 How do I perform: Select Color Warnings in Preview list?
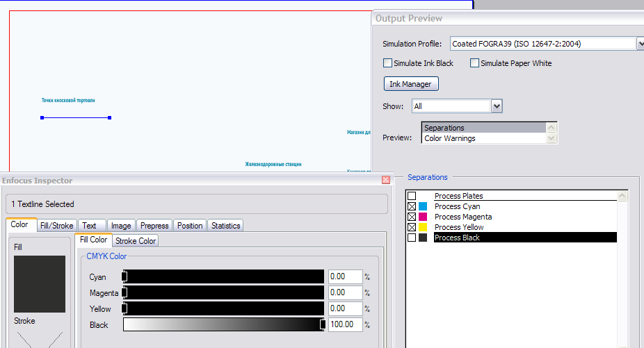click(x=450, y=138)
